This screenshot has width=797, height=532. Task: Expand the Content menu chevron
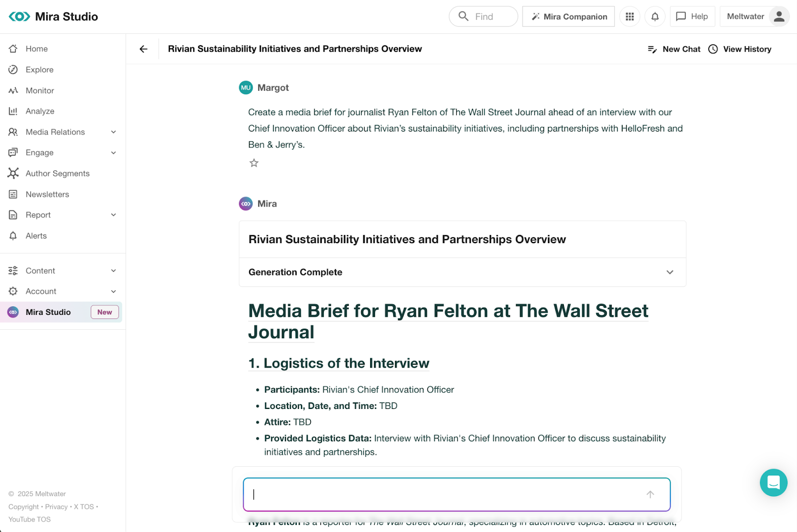tap(114, 270)
